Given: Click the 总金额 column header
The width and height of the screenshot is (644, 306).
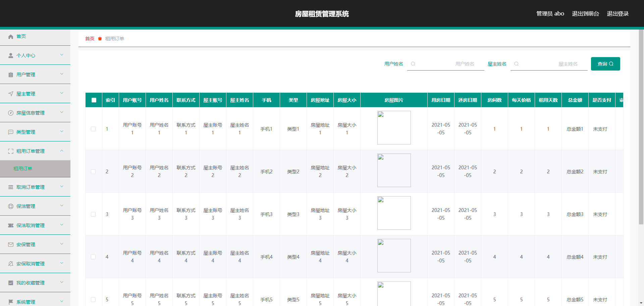Looking at the screenshot, I should pos(575,100).
